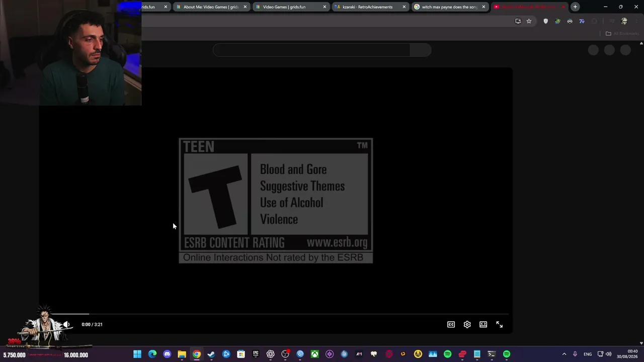Click the YouTube search field

click(x=311, y=50)
